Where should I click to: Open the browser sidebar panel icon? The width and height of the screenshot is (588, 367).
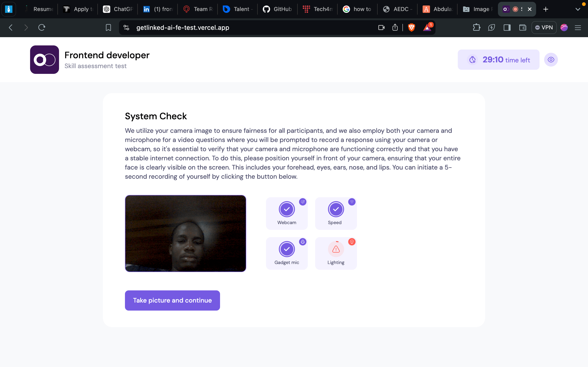tap(507, 28)
